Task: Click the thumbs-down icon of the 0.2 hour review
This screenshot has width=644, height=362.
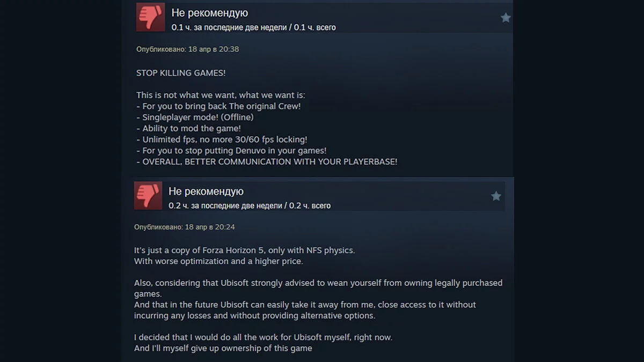Action: point(148,196)
